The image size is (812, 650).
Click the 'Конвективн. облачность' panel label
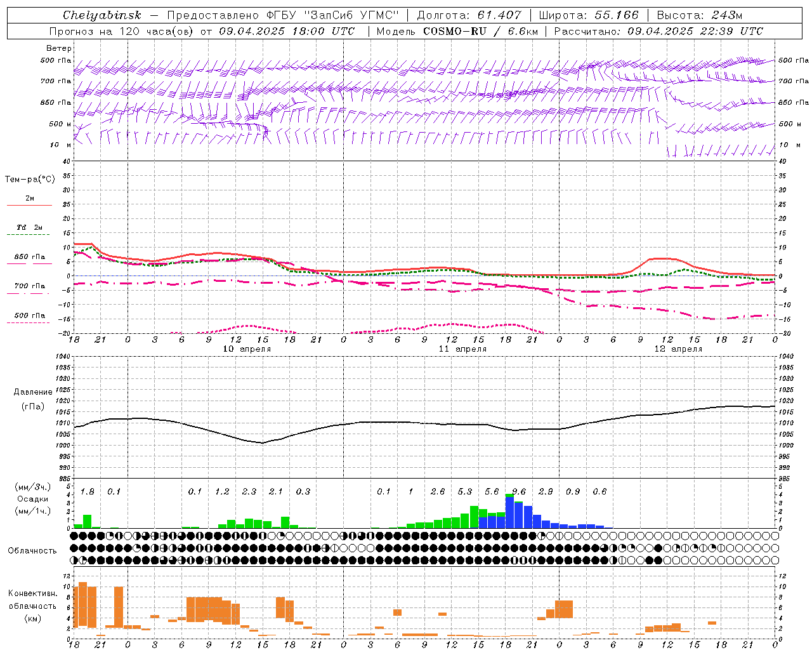(32, 600)
